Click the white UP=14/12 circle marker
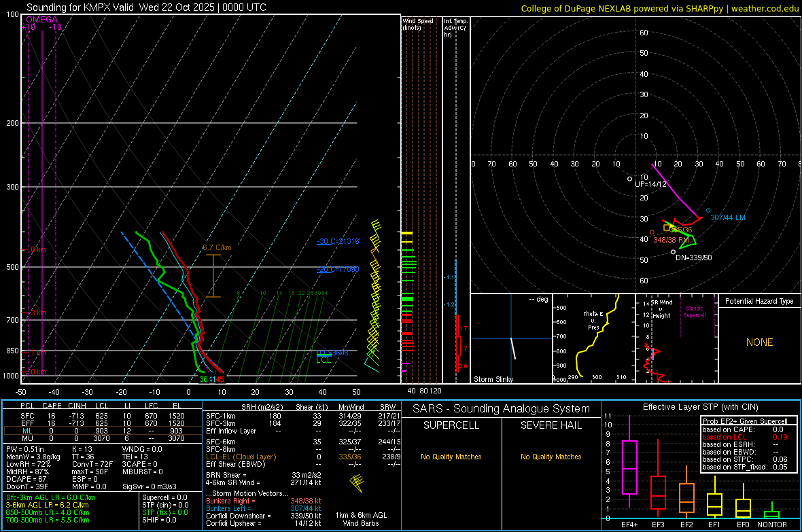Image resolution: width=802 pixels, height=532 pixels. point(630,179)
